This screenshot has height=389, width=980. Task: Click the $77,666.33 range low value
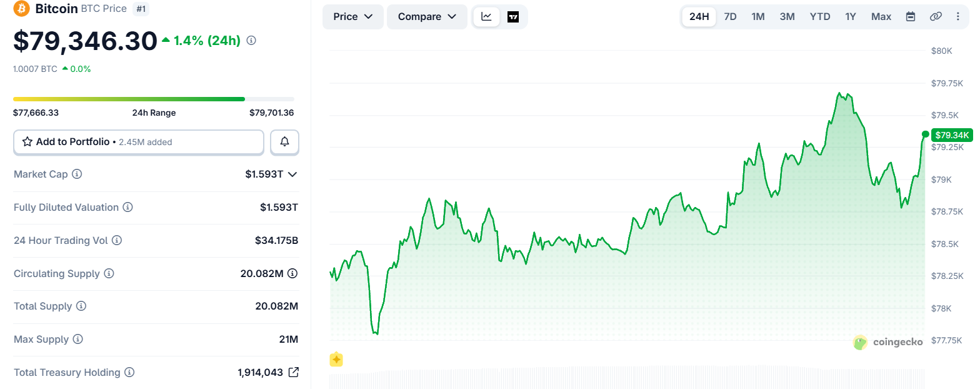point(36,113)
